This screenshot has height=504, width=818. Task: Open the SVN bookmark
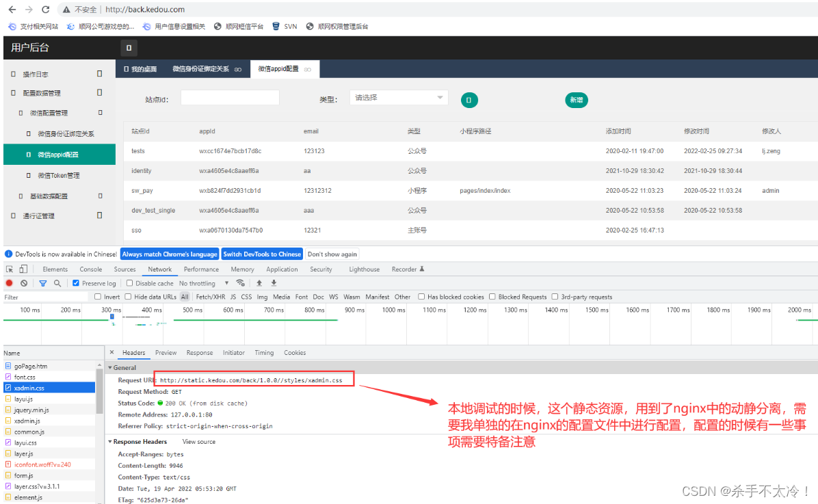285,26
